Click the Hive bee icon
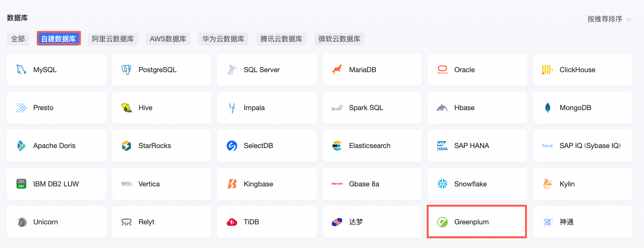644x248 pixels. coord(126,108)
